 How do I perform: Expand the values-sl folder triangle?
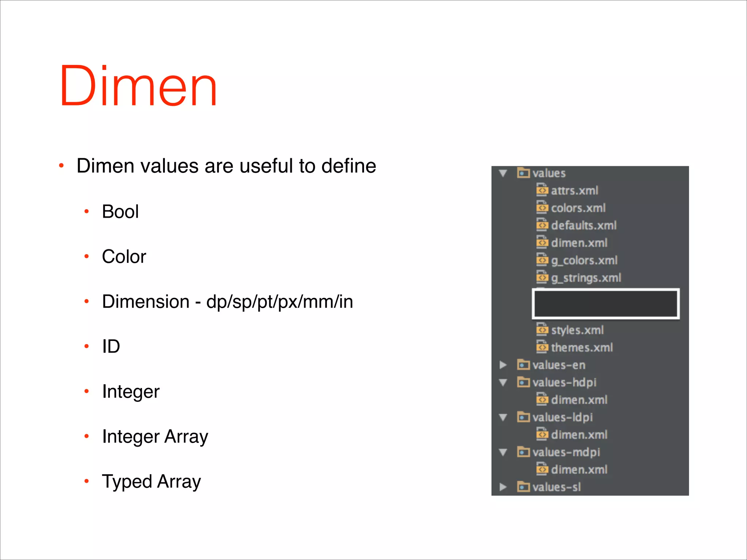pos(503,487)
